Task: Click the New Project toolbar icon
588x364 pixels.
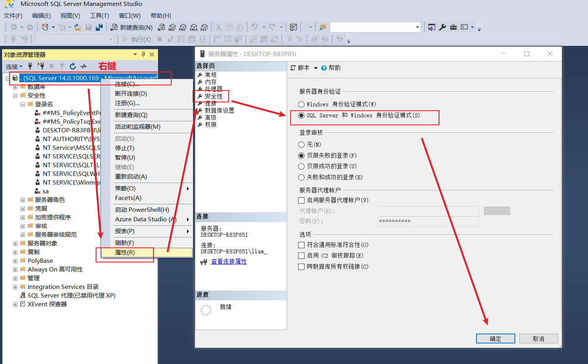Action: coord(45,27)
